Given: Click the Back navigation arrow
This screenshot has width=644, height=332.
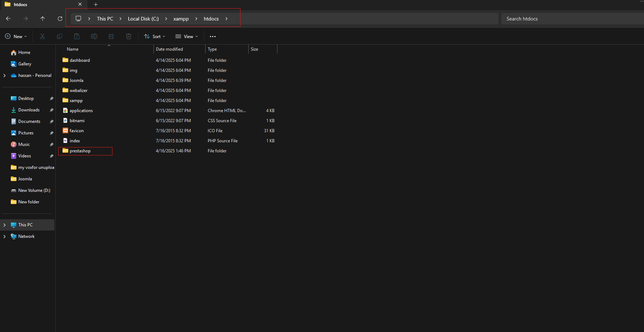Looking at the screenshot, I should 8,19.
